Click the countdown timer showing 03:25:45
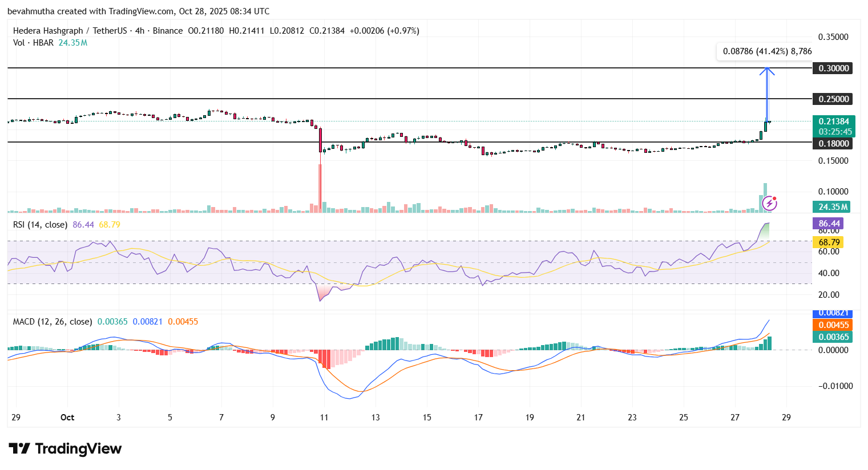The width and height of the screenshot is (868, 470). [x=834, y=132]
